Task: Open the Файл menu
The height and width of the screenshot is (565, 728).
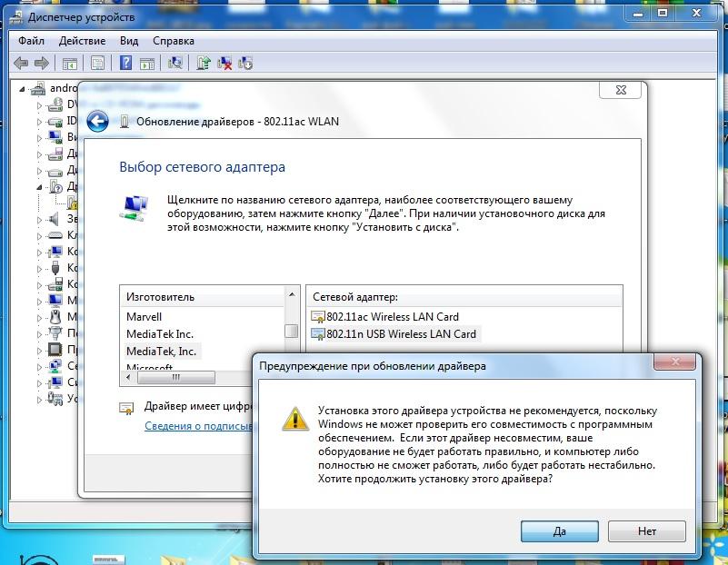Action: tap(31, 41)
